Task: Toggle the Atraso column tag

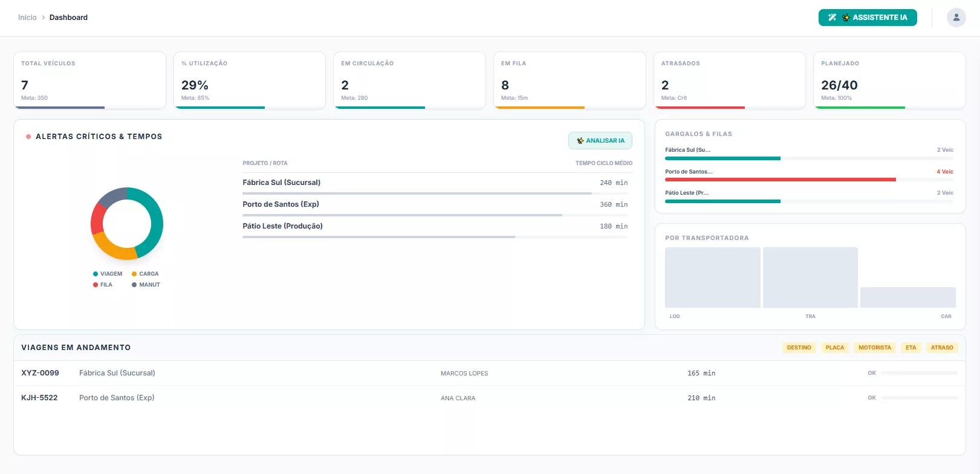Action: pos(941,348)
